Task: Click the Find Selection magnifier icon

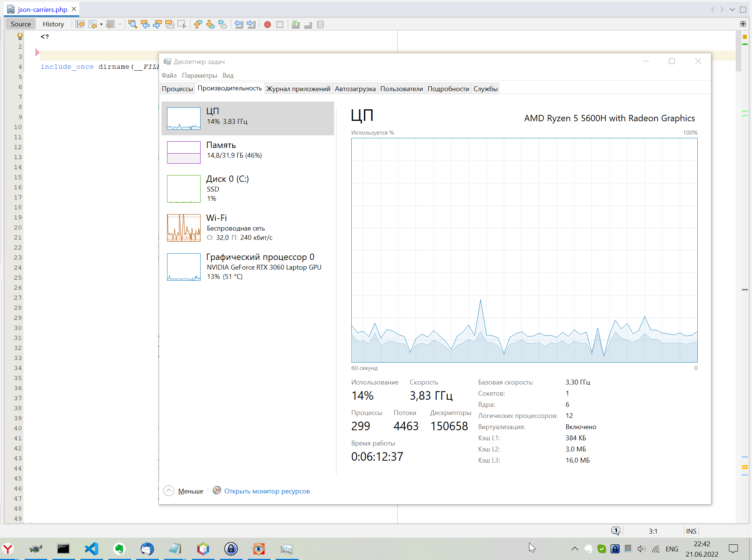Action: [x=132, y=25]
